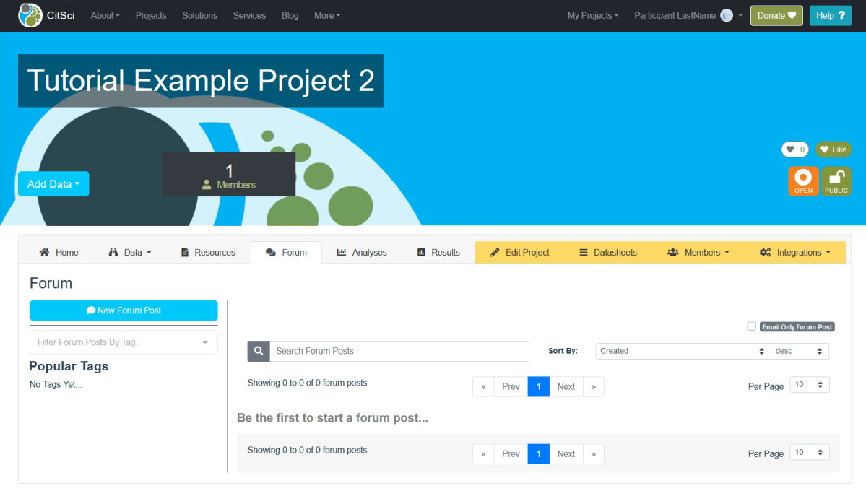Change the Per Page selector

[x=809, y=385]
